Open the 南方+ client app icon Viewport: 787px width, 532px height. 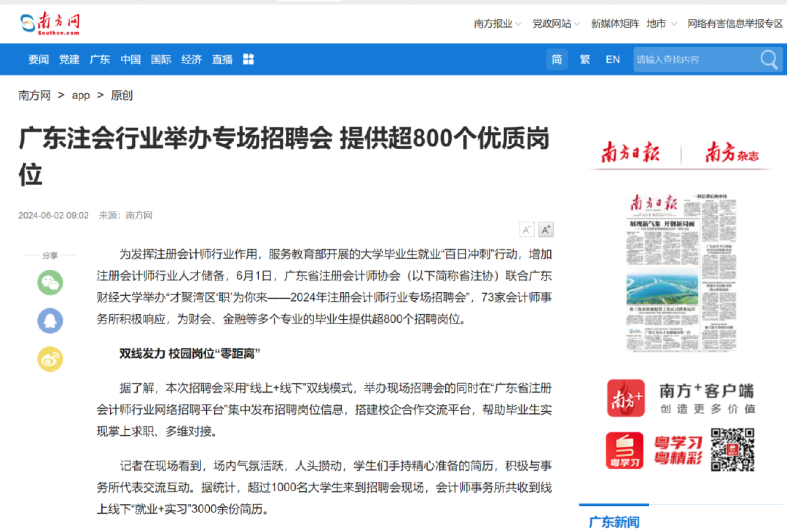625,398
